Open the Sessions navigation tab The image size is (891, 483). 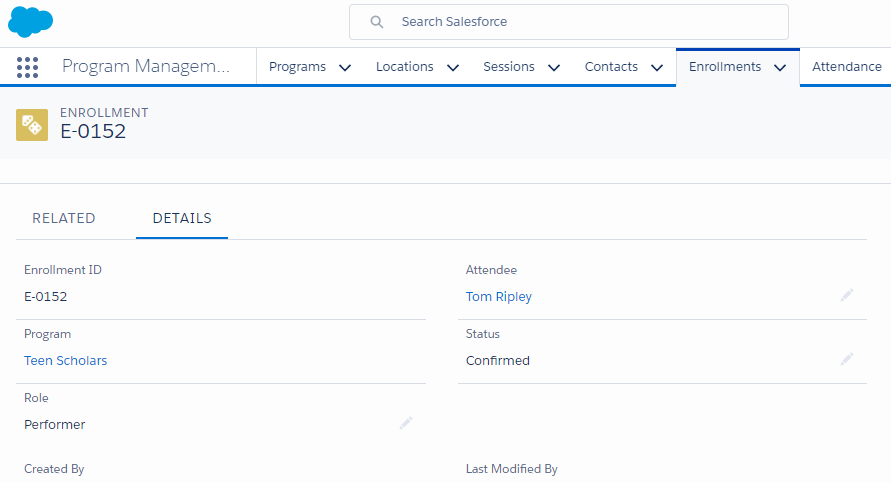point(509,66)
